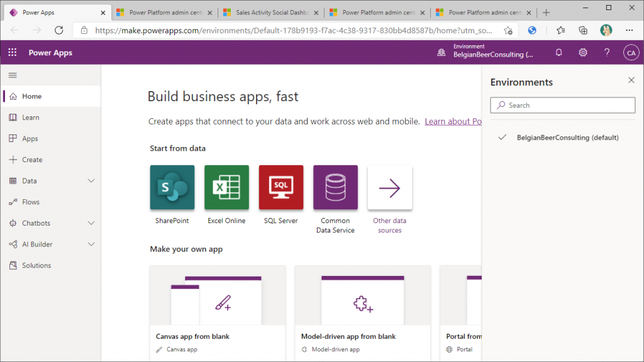Open browser profile picture
The width and height of the screenshot is (644, 362).
click(606, 30)
